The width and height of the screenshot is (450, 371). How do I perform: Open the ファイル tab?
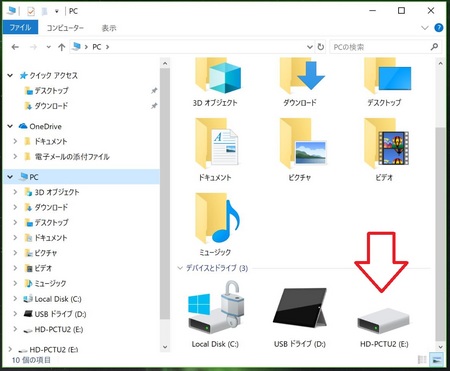(x=20, y=27)
